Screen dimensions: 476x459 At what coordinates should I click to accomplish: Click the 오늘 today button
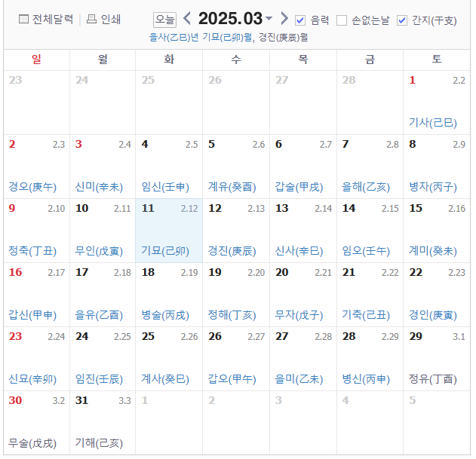(x=164, y=20)
